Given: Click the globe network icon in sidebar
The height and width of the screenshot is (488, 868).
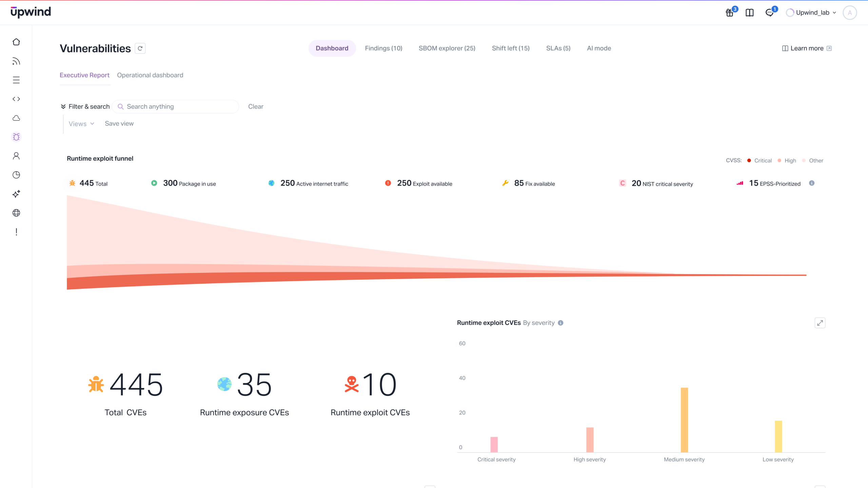Looking at the screenshot, I should pyautogui.click(x=16, y=213).
